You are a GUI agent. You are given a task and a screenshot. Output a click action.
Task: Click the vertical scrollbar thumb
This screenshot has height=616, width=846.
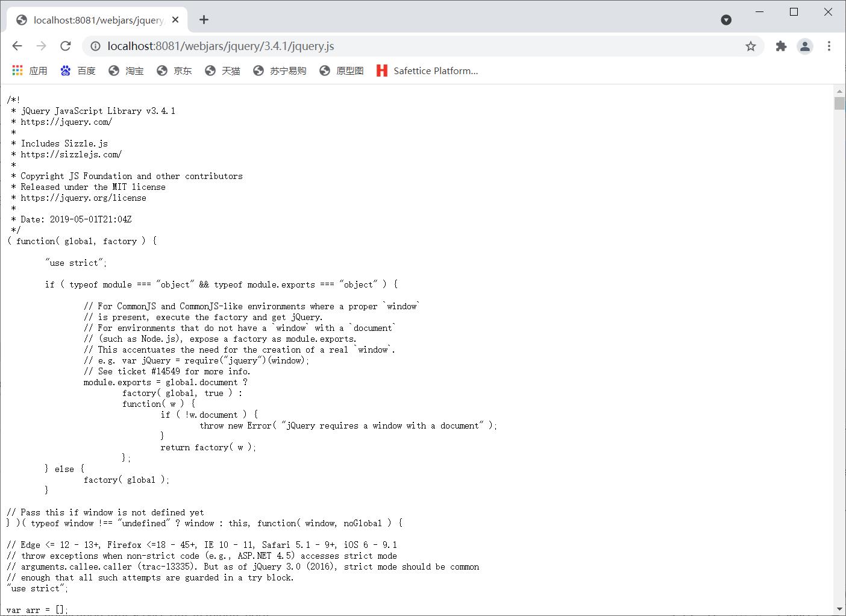pos(839,103)
